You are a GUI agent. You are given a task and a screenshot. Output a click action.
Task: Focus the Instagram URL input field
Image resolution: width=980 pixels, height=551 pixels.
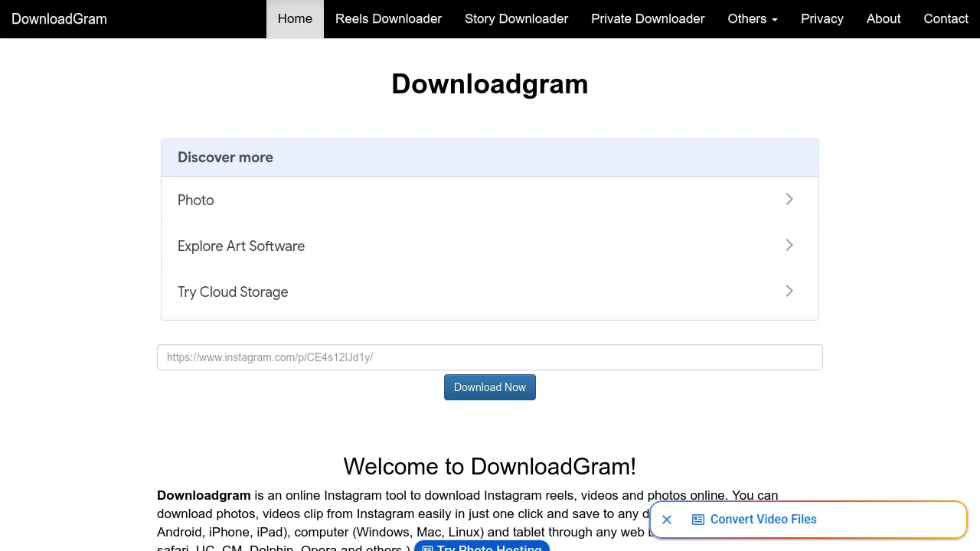490,357
